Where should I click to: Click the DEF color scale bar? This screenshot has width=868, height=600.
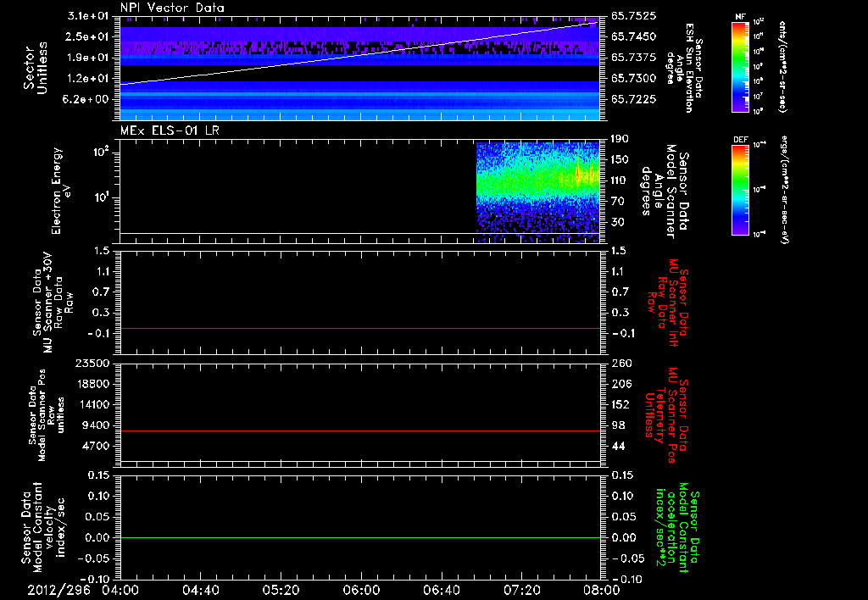point(741,190)
